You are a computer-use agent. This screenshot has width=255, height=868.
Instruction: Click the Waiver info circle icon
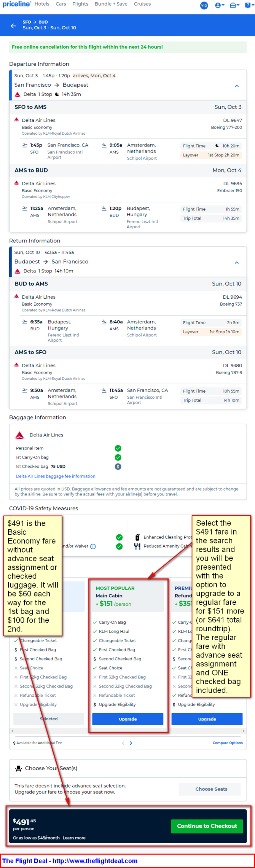[93, 546]
